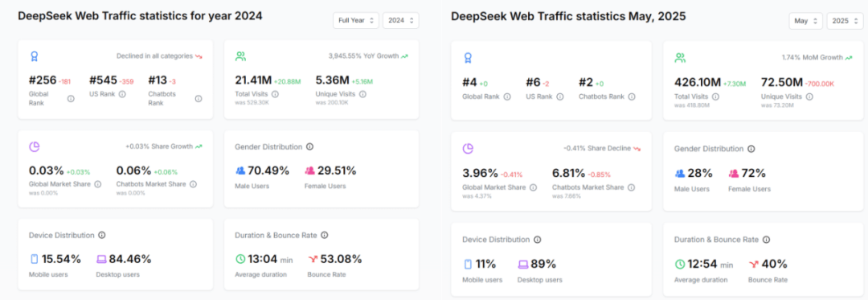Click info icon beside 2025 Unique Visits
The image size is (868, 300).
click(810, 97)
